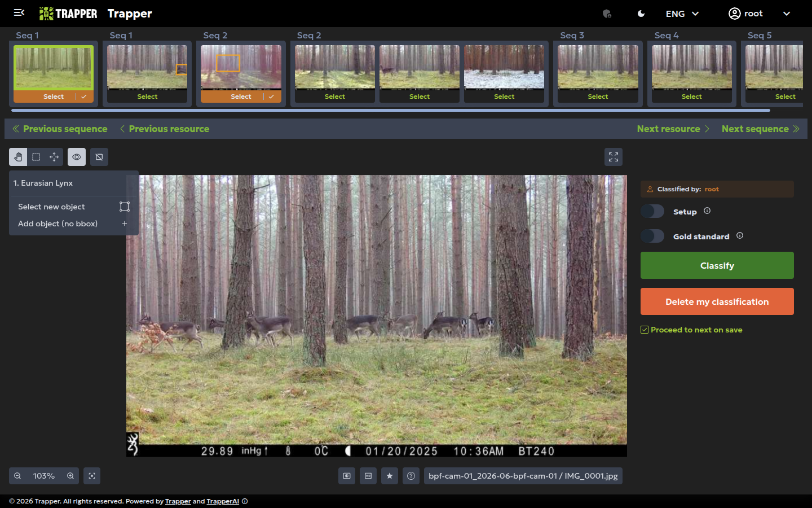This screenshot has width=812, height=508.
Task: Open the snowy forest Seq 2 thumbnail
Action: (x=504, y=68)
